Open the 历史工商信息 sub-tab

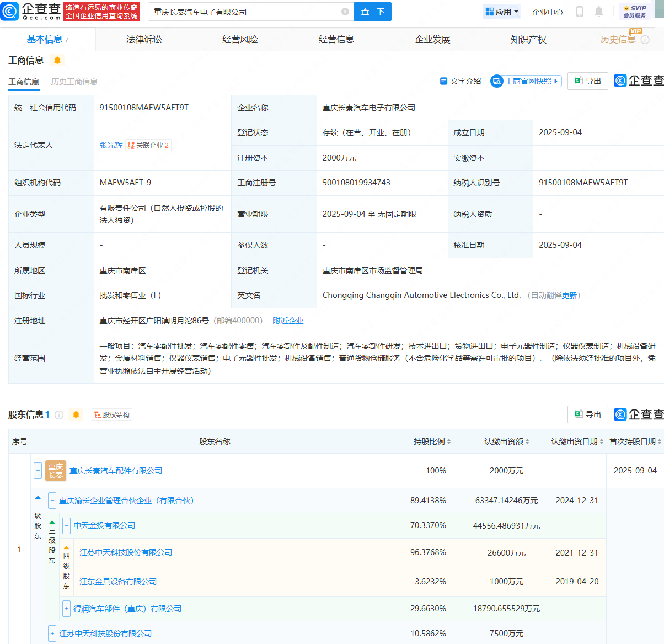click(x=74, y=82)
